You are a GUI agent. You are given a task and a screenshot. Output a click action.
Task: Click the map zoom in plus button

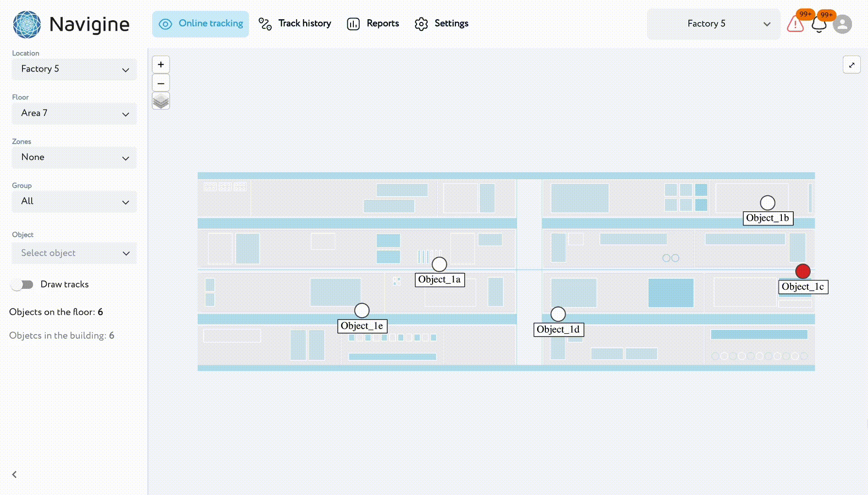[161, 65]
